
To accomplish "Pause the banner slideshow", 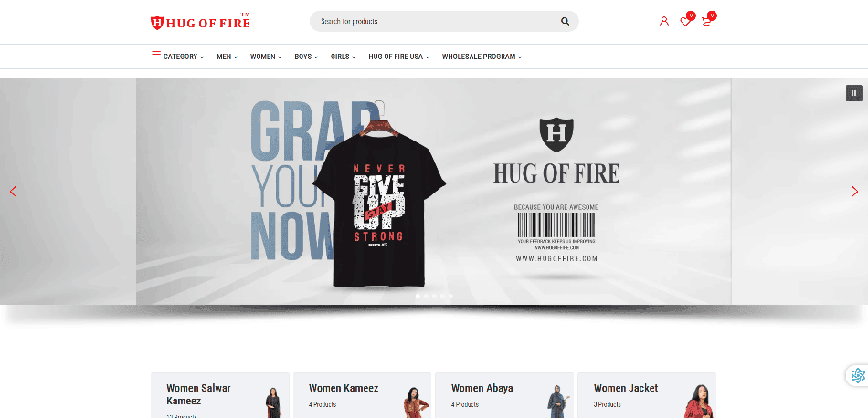I will coord(853,93).
